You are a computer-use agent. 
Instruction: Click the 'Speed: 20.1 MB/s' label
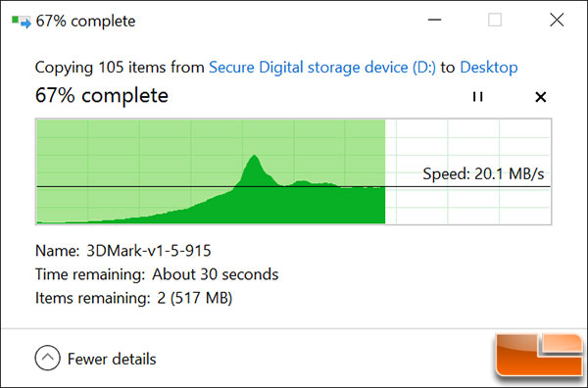(x=483, y=174)
